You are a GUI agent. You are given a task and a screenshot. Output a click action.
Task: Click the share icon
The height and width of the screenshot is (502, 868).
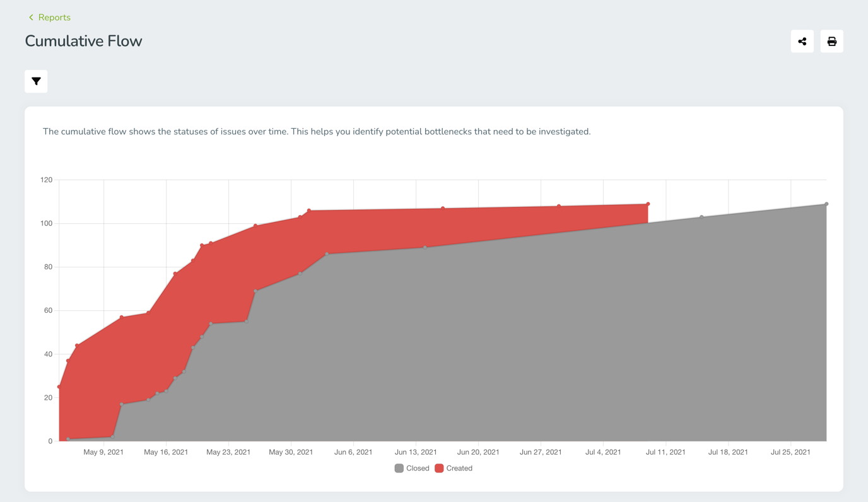[801, 40]
